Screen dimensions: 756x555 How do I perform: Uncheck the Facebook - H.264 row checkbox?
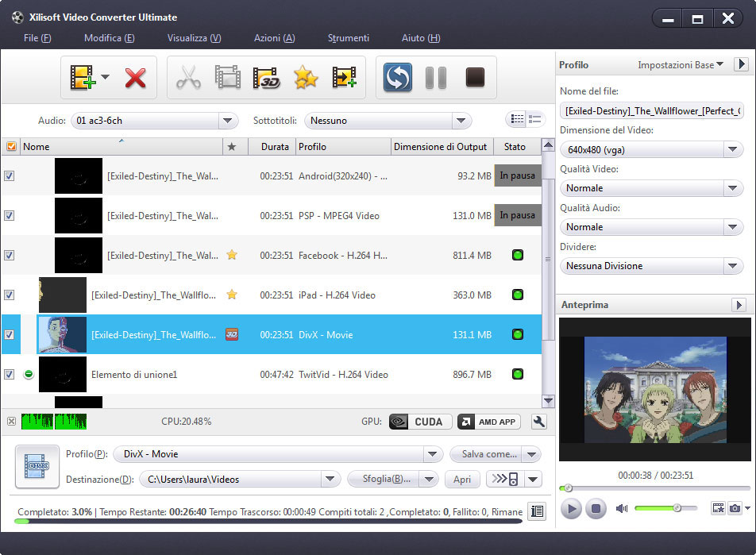coord(10,255)
